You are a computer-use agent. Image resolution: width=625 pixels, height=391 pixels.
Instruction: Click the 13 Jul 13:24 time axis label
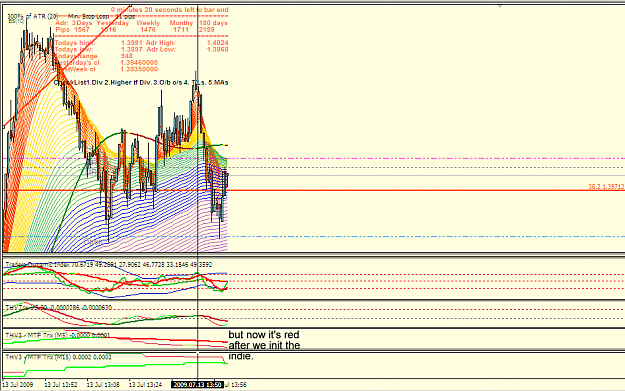point(145,385)
